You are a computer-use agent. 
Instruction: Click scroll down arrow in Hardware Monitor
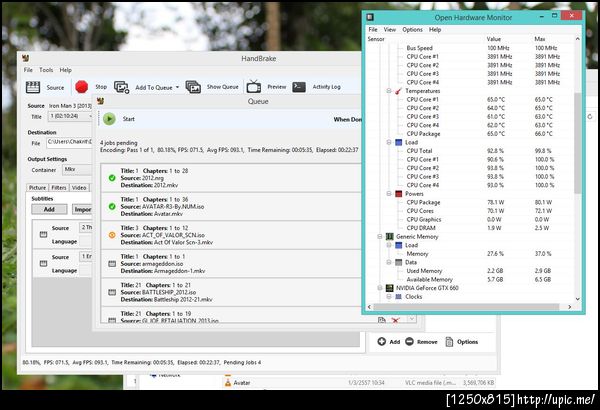tap(577, 299)
